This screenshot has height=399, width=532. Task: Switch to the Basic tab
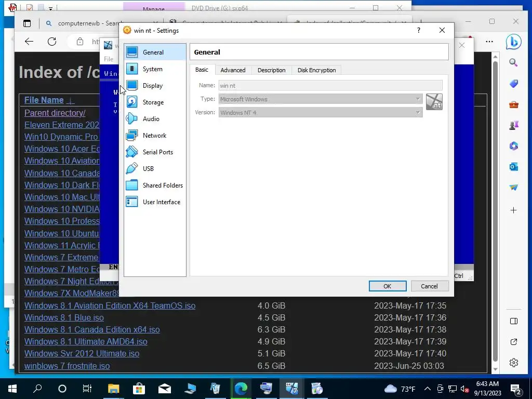click(x=202, y=70)
